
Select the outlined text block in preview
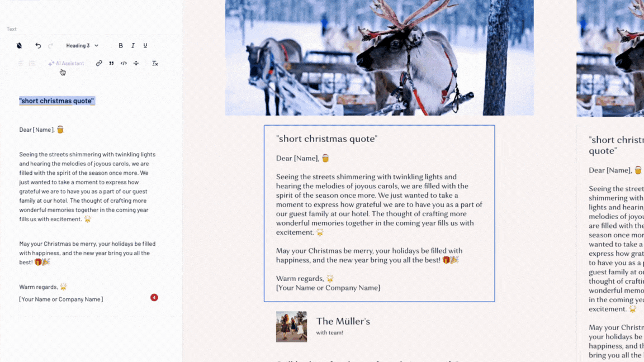coord(380,213)
